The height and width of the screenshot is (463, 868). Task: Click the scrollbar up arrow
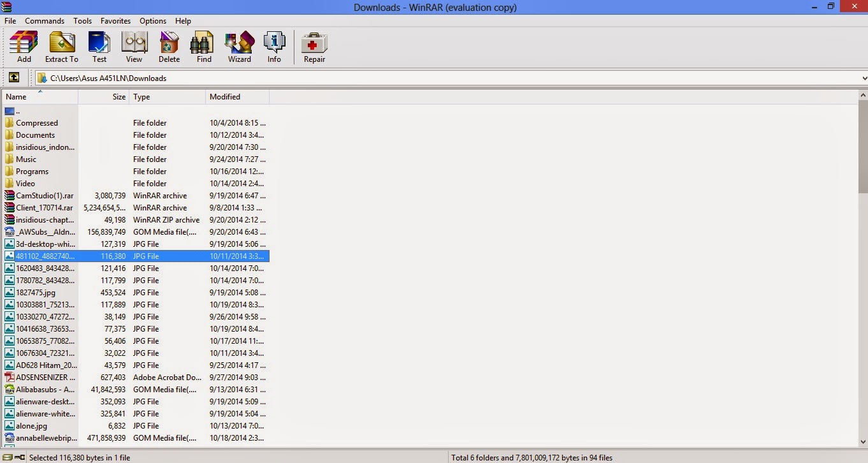point(863,95)
